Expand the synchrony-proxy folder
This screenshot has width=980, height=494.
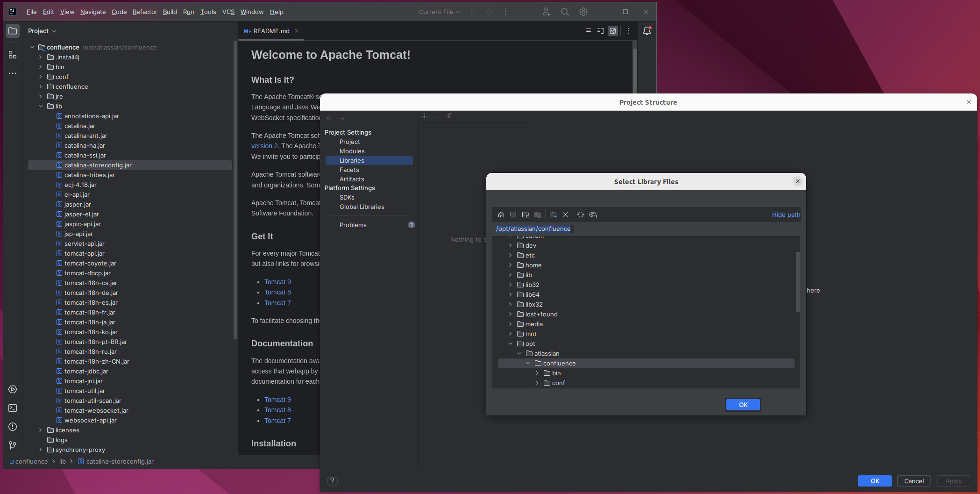click(x=41, y=450)
